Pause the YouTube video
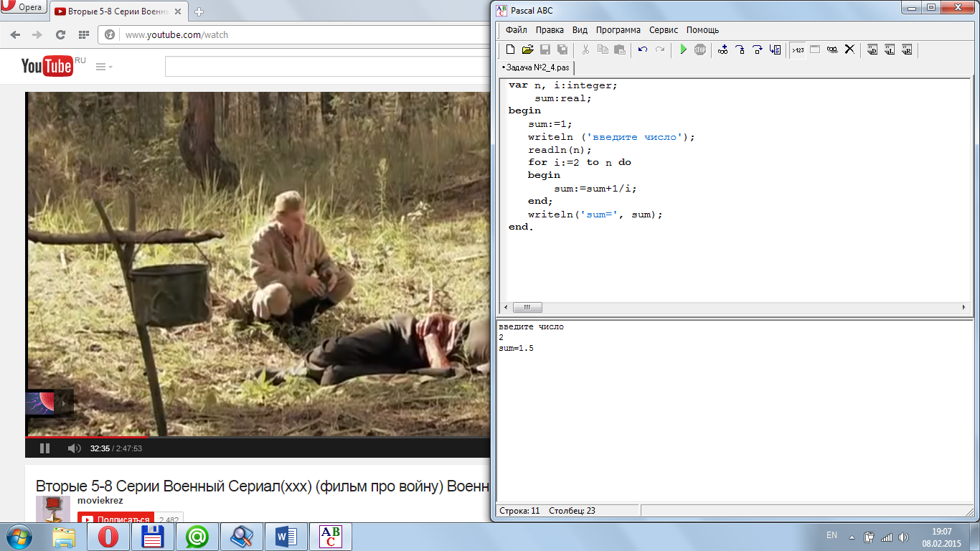The height and width of the screenshot is (551, 980). pyautogui.click(x=44, y=448)
